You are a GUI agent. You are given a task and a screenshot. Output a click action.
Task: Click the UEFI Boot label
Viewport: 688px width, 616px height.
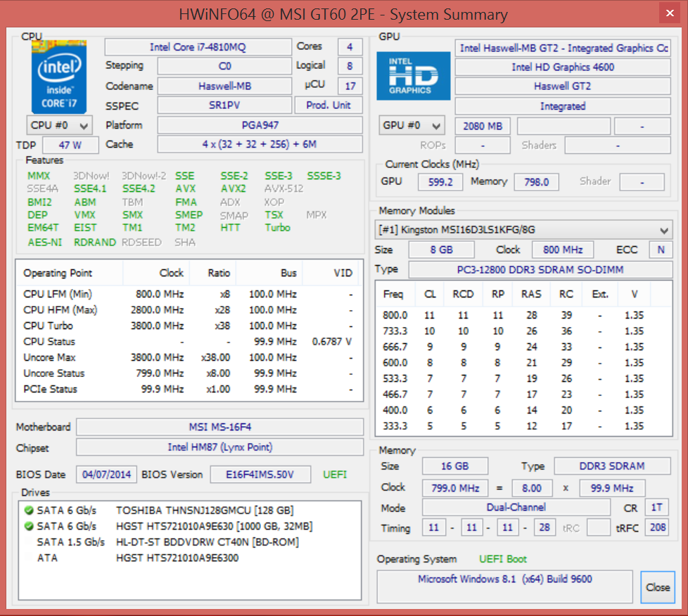(x=503, y=559)
